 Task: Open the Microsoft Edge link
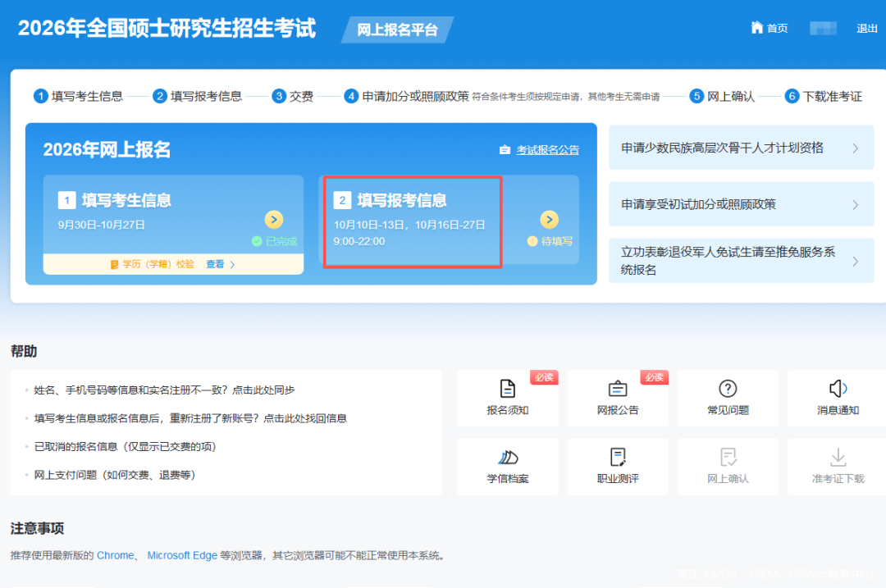point(182,556)
